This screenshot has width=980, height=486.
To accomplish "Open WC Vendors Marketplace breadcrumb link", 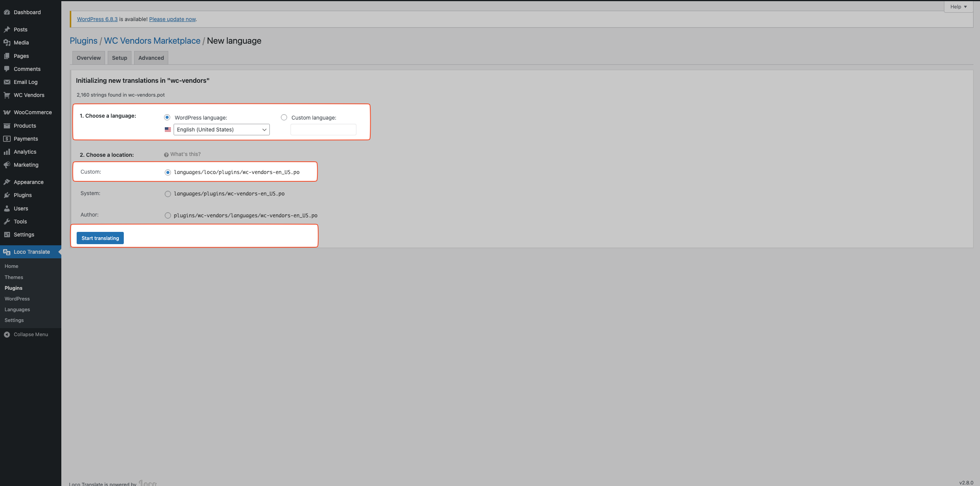I will (x=152, y=41).
